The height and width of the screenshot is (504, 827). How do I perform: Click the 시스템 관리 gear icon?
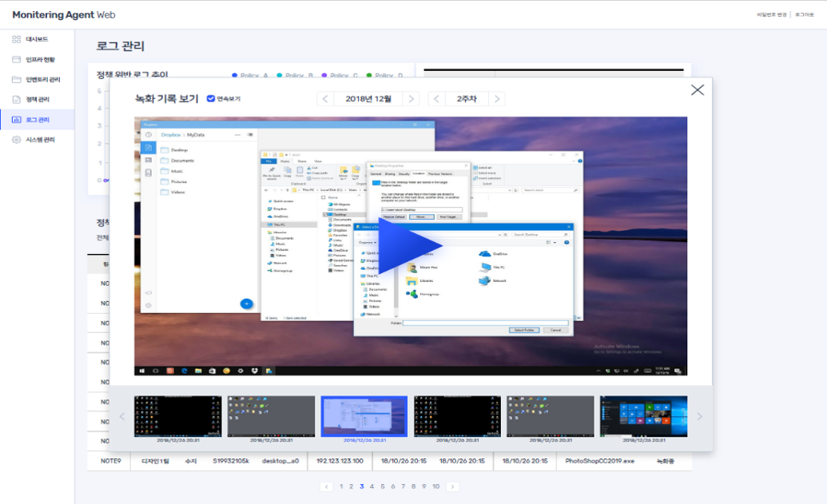click(x=17, y=140)
